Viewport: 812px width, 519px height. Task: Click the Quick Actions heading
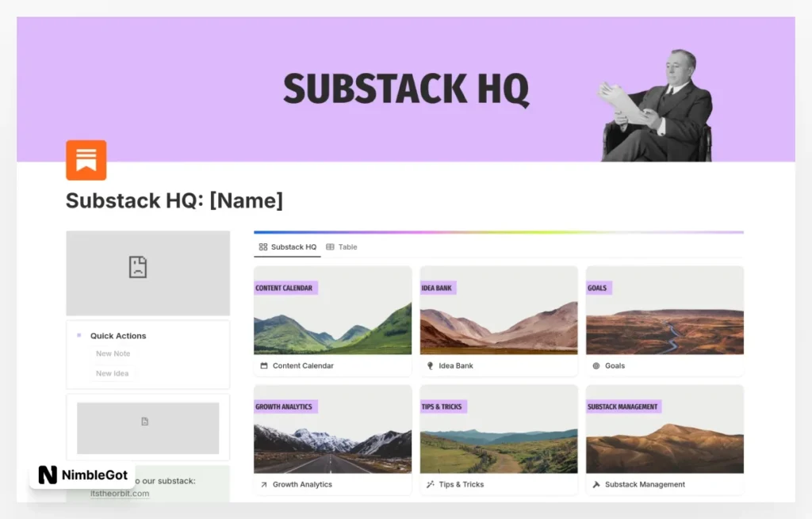(x=118, y=336)
